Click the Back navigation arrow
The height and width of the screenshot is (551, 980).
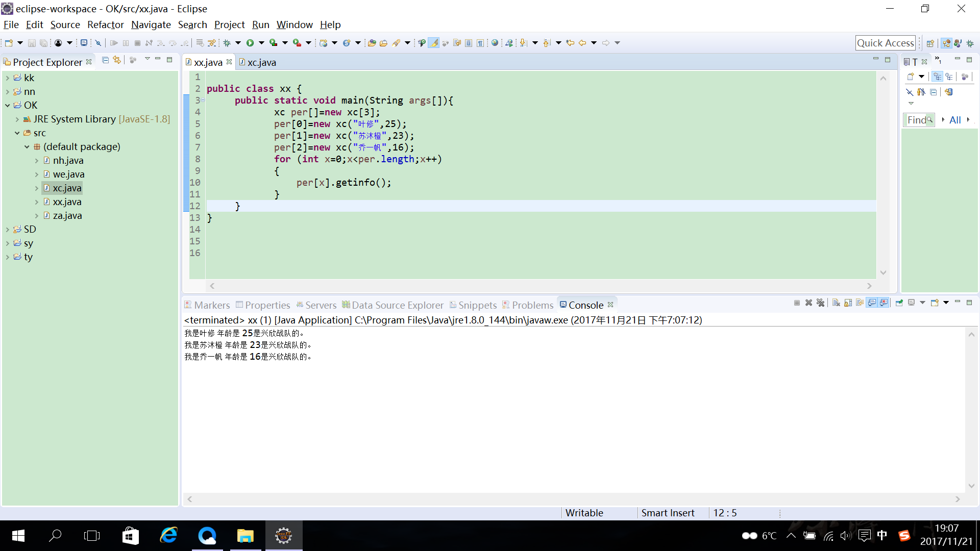(582, 43)
